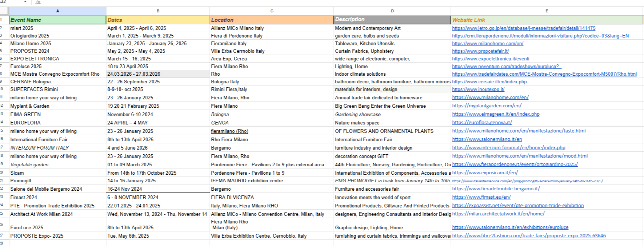Click the select-all corner box
The image size is (644, 246).
pos(4,11)
